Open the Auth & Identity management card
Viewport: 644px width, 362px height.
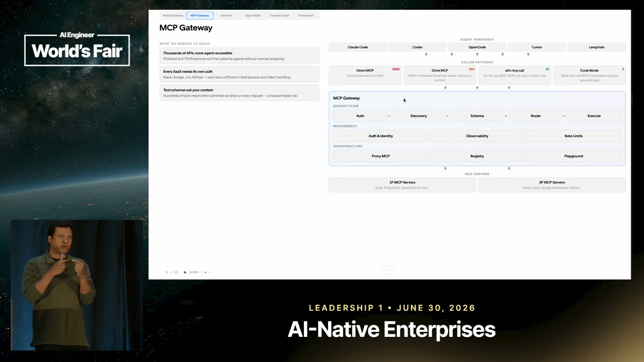pos(380,136)
